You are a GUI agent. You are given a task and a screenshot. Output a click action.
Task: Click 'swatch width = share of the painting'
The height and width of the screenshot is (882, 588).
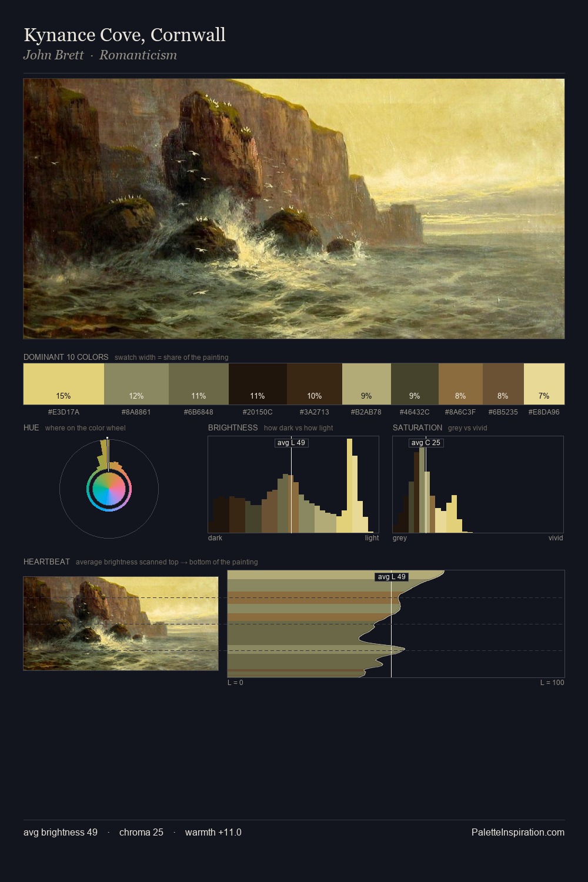[172, 358]
